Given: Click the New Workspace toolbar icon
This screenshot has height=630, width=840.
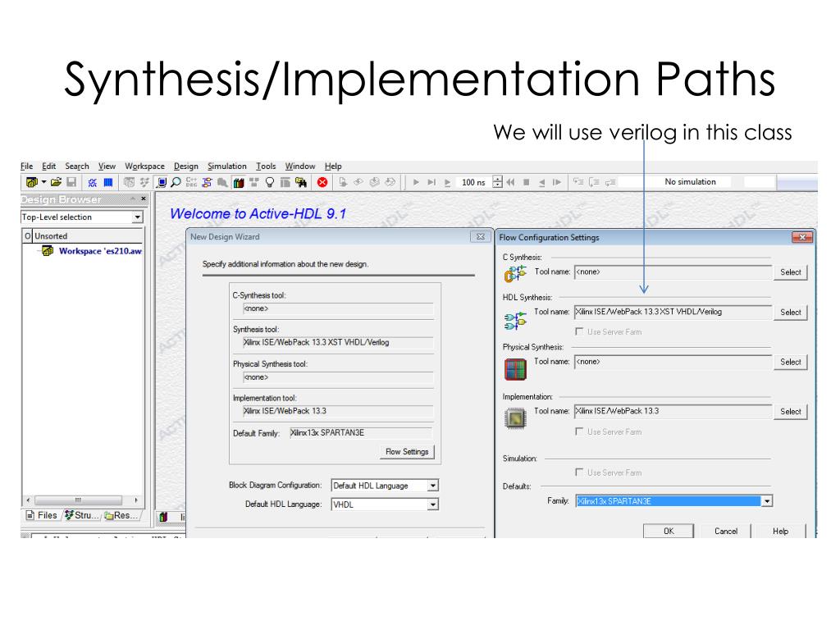Looking at the screenshot, I should [32, 182].
